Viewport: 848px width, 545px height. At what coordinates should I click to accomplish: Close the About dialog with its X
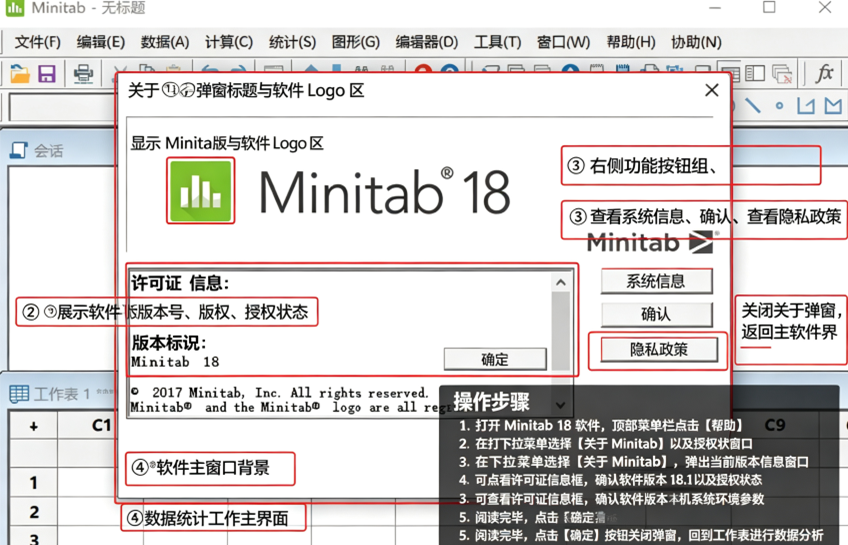[x=712, y=90]
